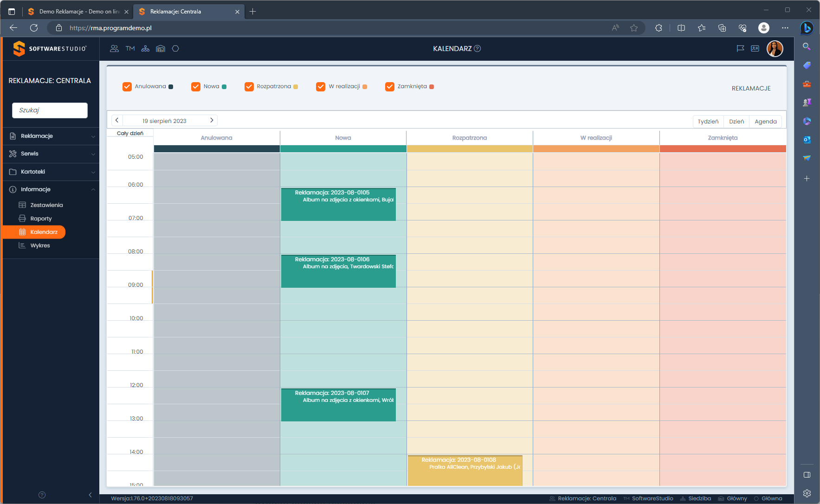Go to next day using arrow
Screen dimensions: 820x504
pyautogui.click(x=212, y=121)
